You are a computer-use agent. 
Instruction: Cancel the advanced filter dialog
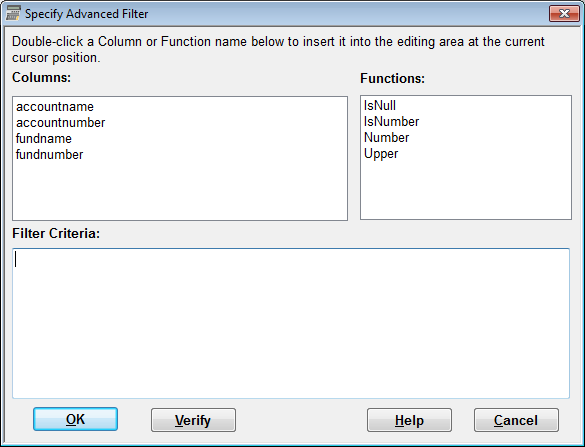click(516, 420)
